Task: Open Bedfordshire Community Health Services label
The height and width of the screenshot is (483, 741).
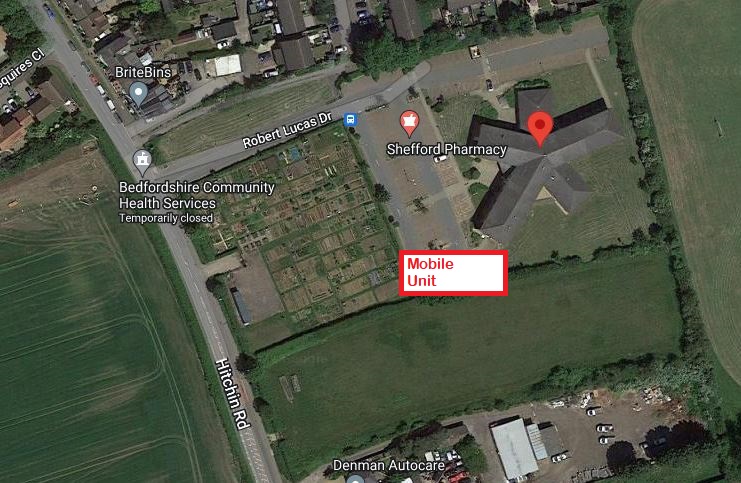Action: [197, 195]
